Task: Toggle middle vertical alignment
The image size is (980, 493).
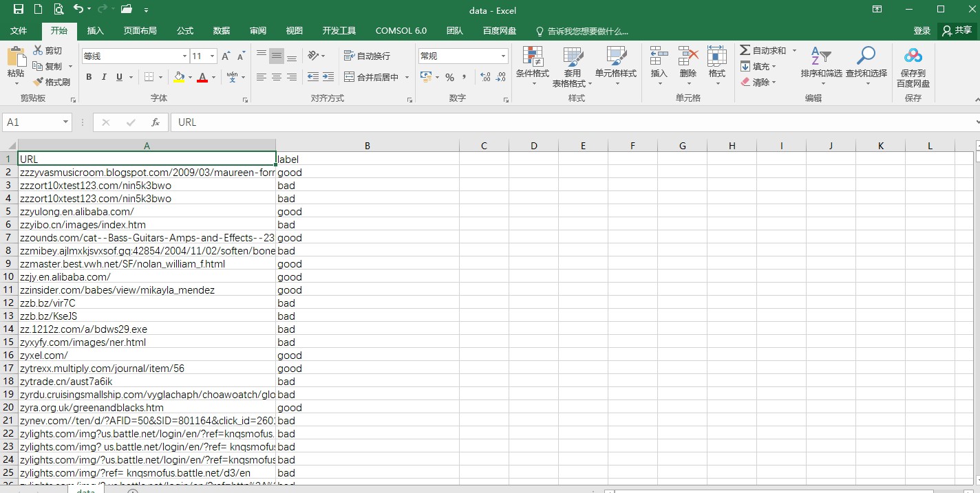Action: point(277,56)
